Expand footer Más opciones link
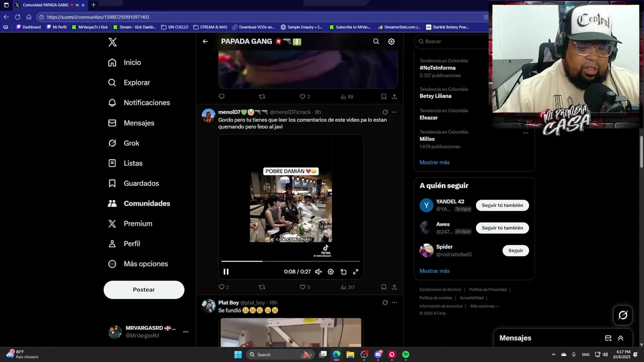 coord(485,306)
